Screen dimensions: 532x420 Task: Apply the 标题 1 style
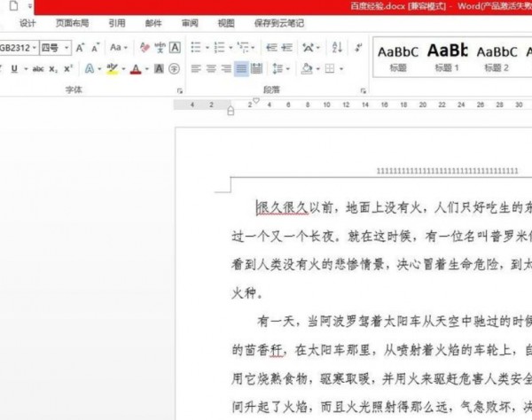pos(447,56)
